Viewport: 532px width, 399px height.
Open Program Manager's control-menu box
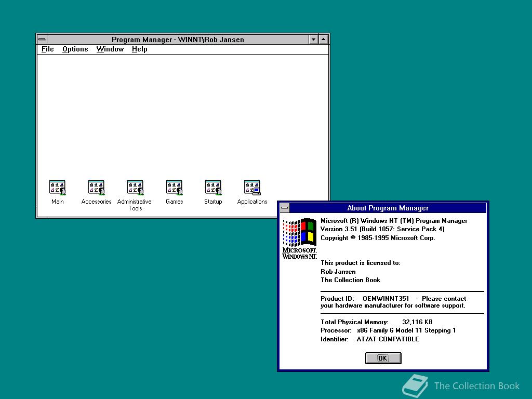41,39
